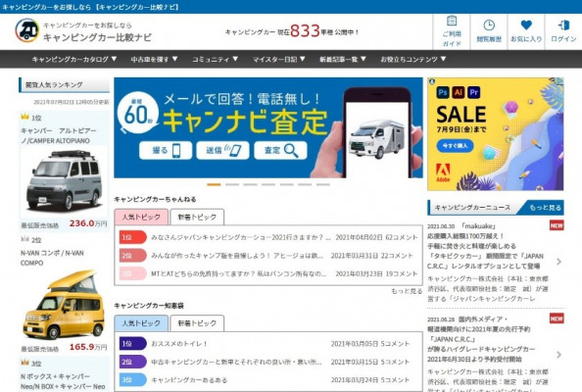Screen dimensions: 582x392
Task: Expand the コミュニティ dropdown menu
Action: (215, 59)
